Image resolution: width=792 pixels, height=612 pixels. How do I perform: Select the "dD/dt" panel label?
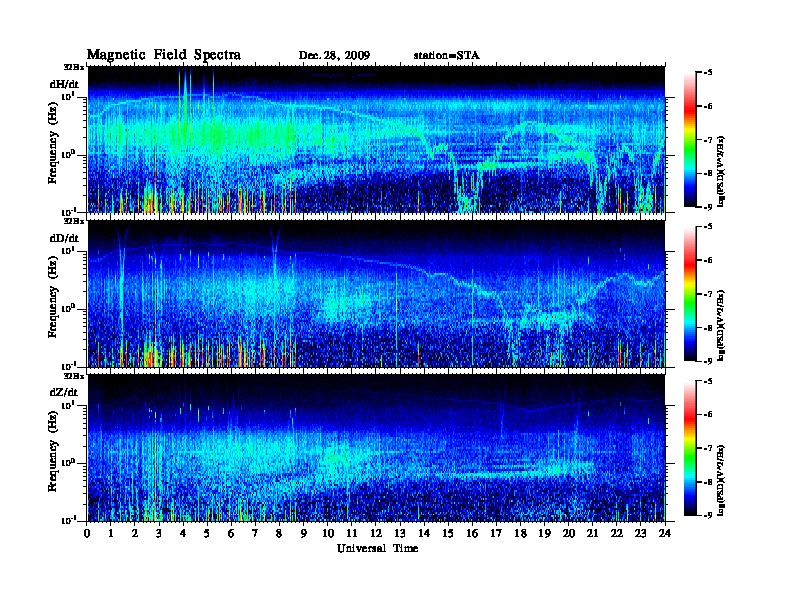[64, 238]
